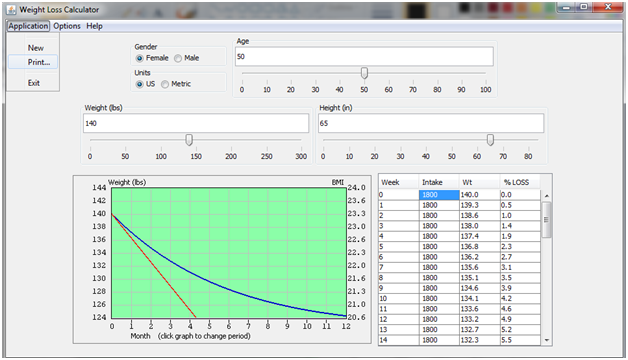Select Exit in the Application menu

pyautogui.click(x=33, y=83)
